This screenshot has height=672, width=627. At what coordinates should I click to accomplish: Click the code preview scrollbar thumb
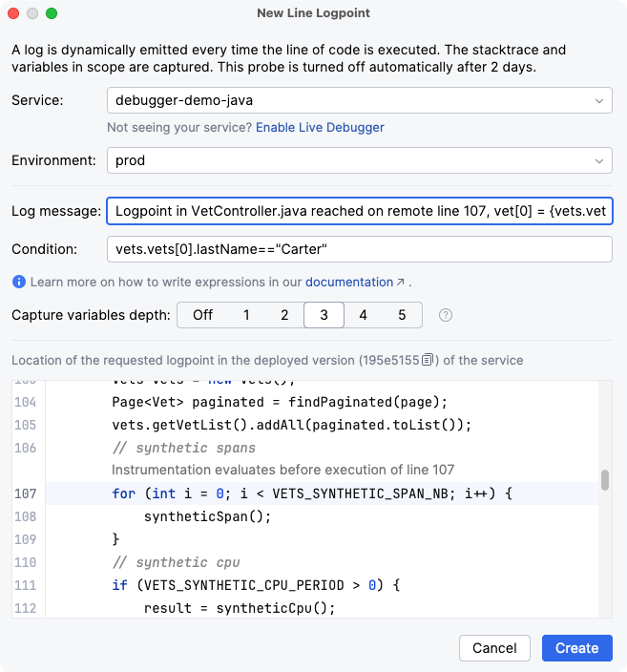tap(604, 479)
